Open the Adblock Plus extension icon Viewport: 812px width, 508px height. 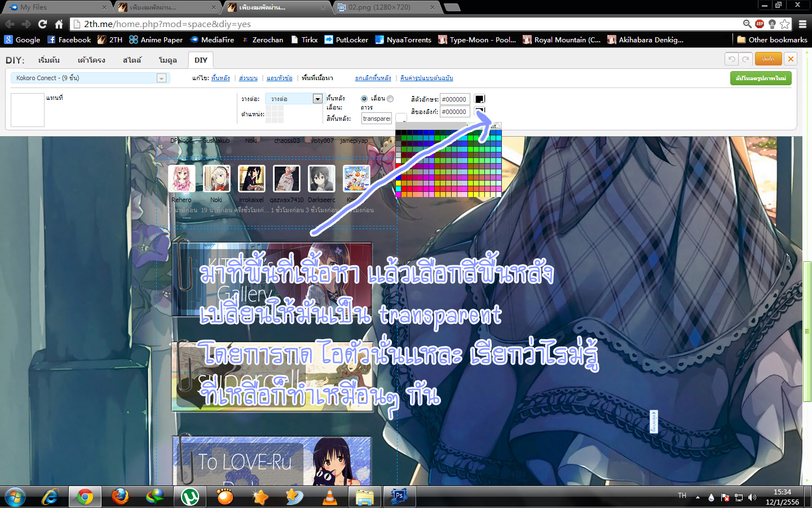pos(760,24)
